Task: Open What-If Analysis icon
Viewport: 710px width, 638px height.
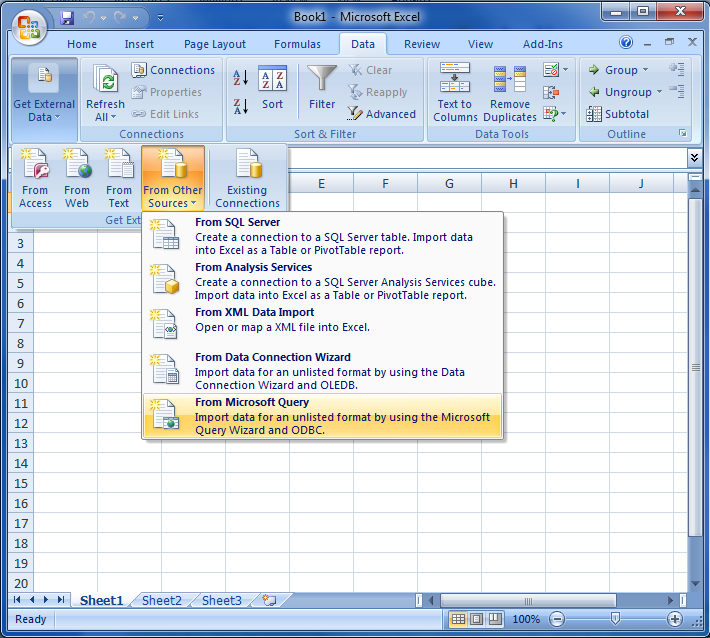Action: 551,114
